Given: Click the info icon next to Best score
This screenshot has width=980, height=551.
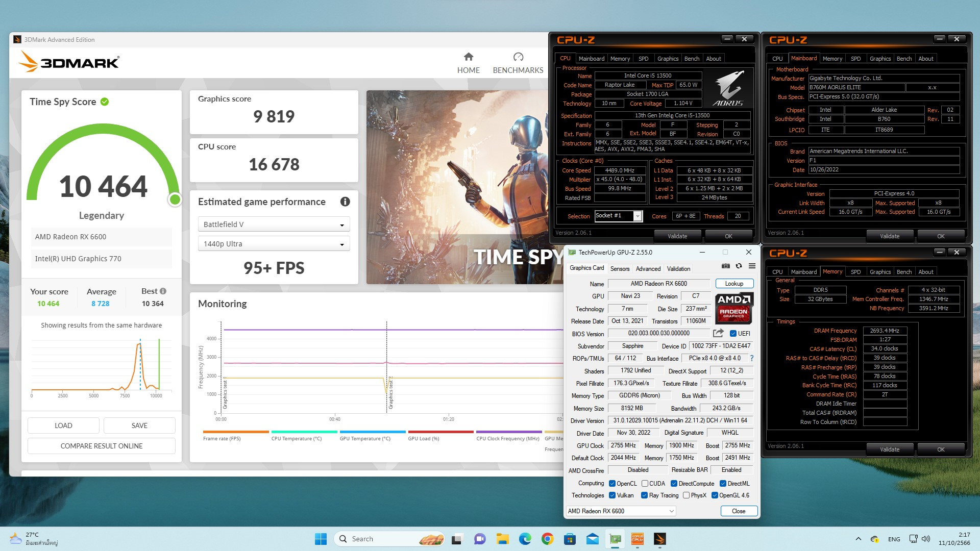Looking at the screenshot, I should 163,291.
